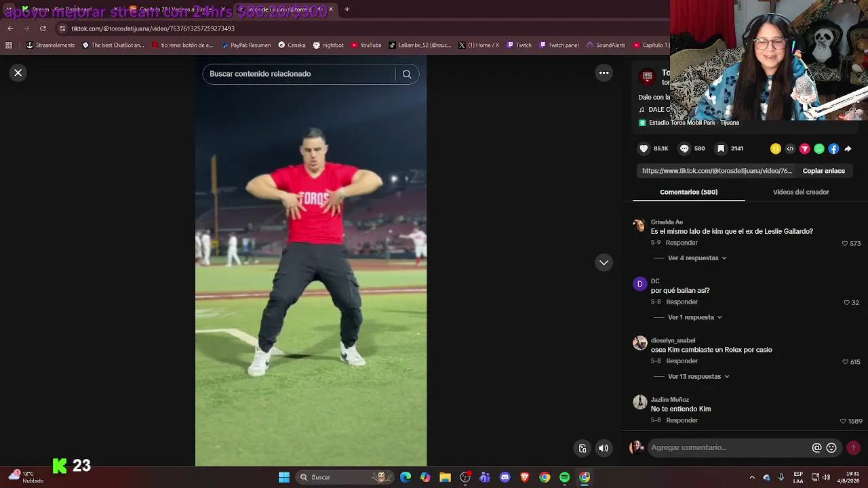The width and height of the screenshot is (868, 488).
Task: Like Jazlim Muñoz's comment with 1589 likes
Action: pyautogui.click(x=843, y=421)
